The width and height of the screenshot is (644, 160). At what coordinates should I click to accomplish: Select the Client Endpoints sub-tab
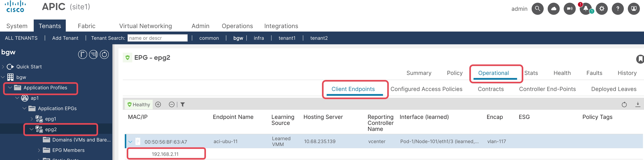353,89
